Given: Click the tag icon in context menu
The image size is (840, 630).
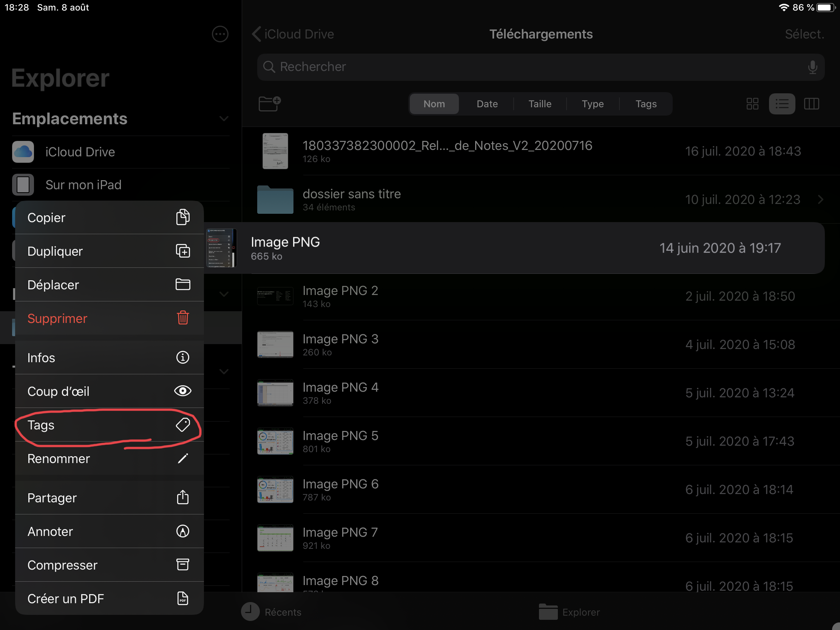Looking at the screenshot, I should pos(183,425).
